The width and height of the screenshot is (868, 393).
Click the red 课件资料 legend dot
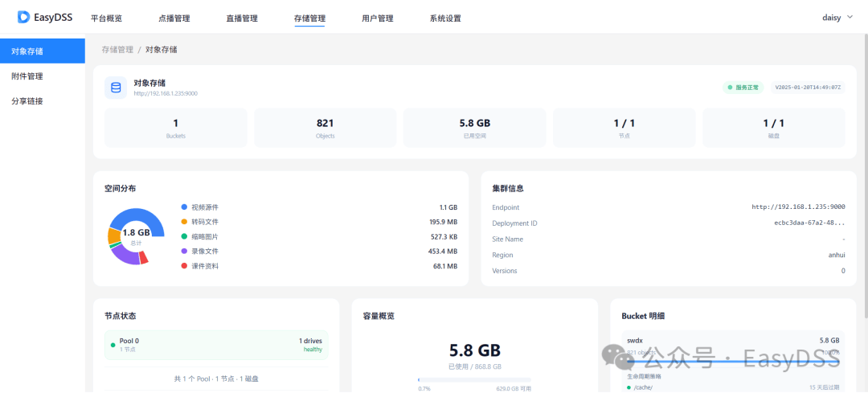pos(184,266)
